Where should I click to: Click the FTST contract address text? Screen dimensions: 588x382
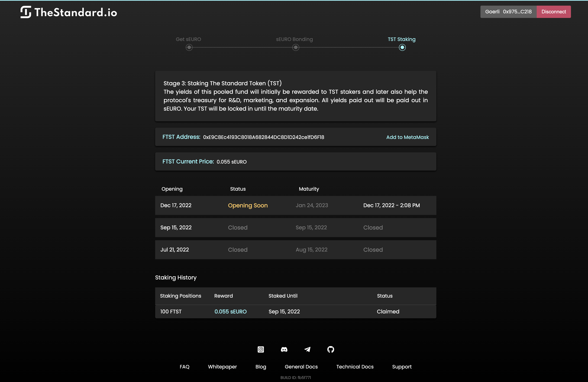tap(264, 137)
